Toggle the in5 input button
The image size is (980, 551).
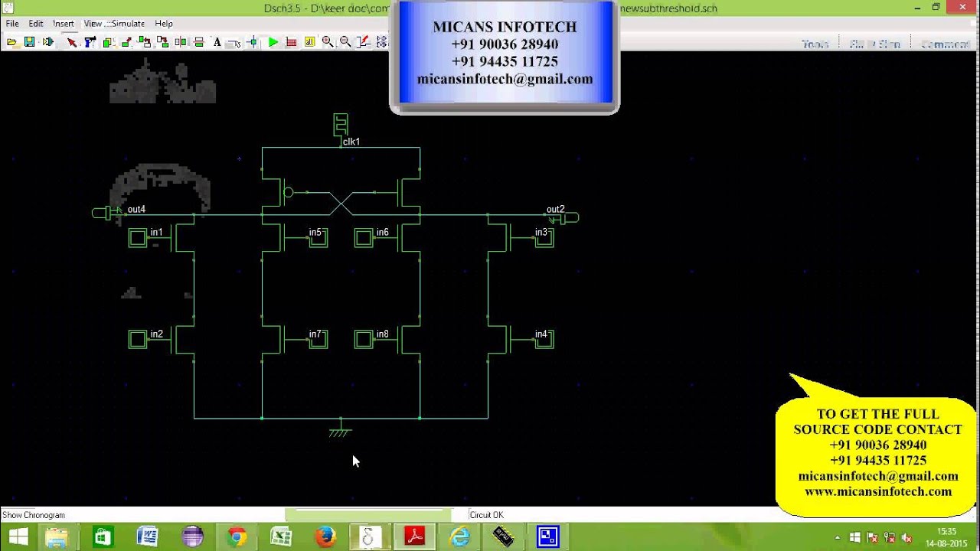coord(318,238)
